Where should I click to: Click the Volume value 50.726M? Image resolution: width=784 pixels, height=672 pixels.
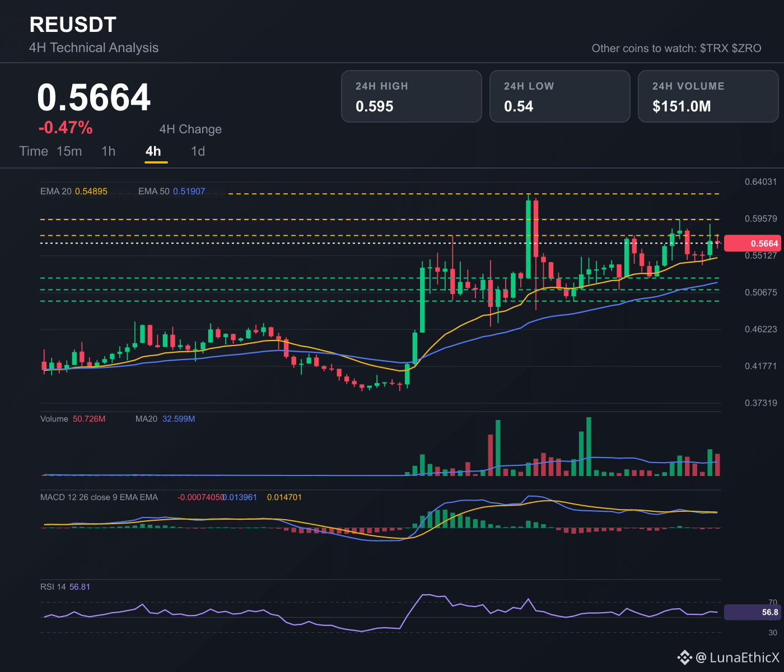[89, 419]
